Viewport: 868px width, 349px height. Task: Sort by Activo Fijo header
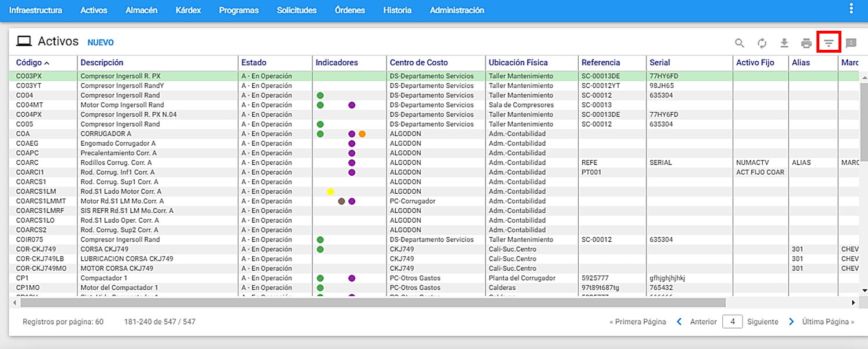(x=755, y=63)
